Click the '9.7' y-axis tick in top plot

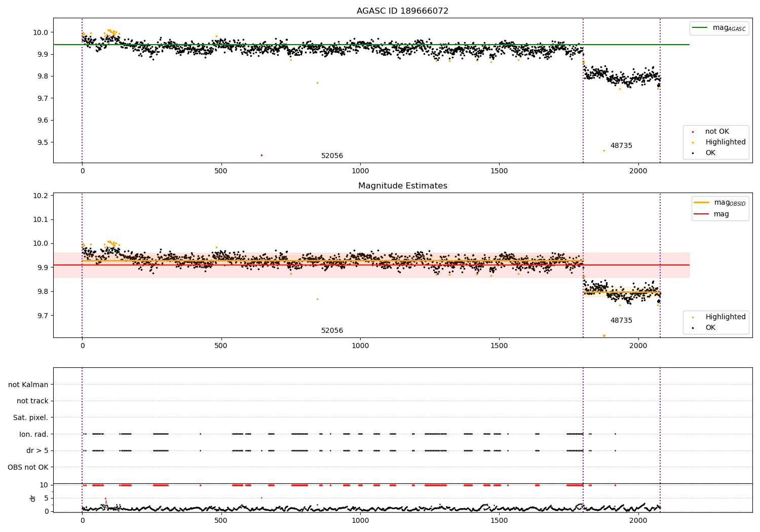click(43, 98)
